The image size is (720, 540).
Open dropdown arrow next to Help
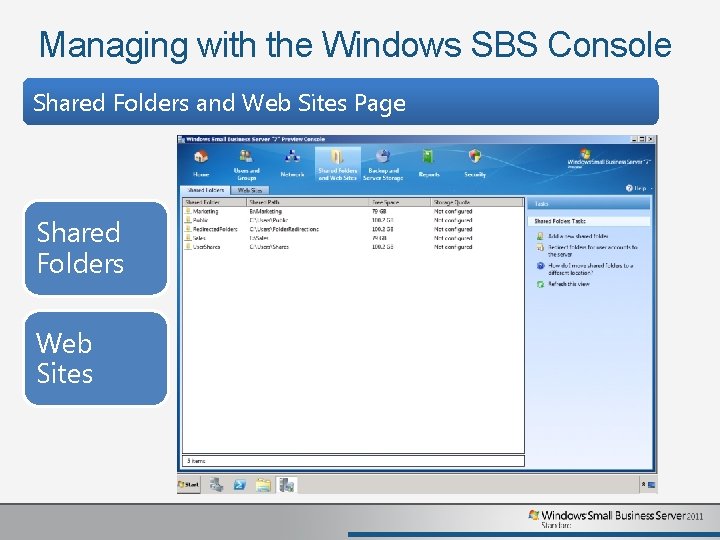tap(651, 189)
